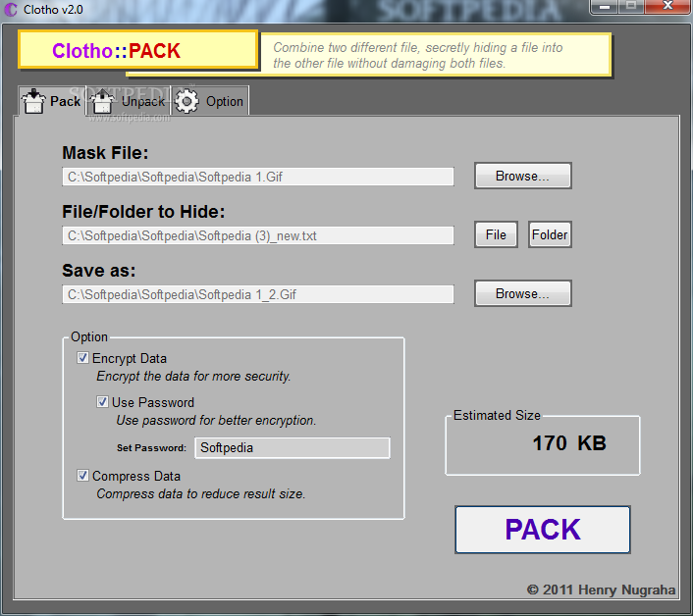Click the Encrypt the data for more security text
This screenshot has height=616, width=693.
coord(193,377)
